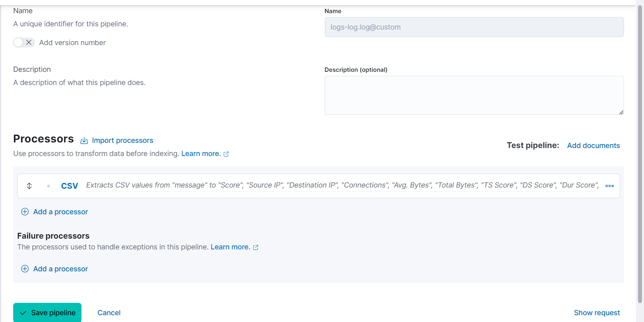644x322 pixels.
Task: Click into the Description (optional) text area
Action: [474, 95]
